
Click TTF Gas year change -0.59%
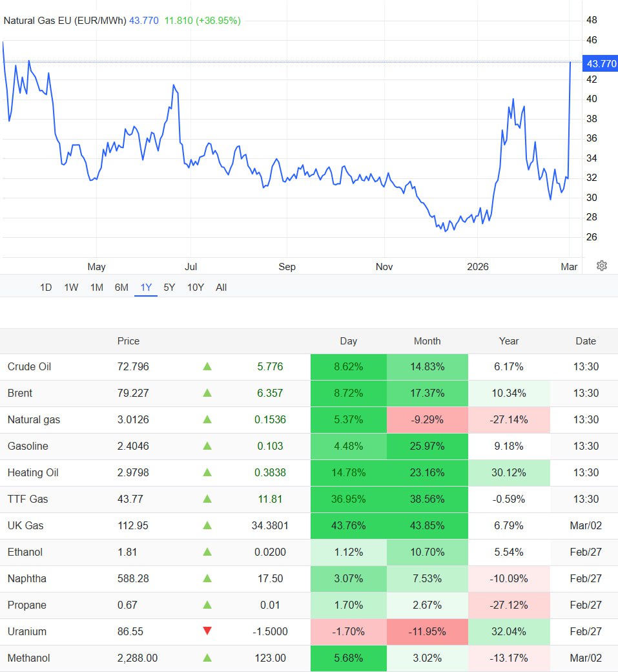pyautogui.click(x=509, y=499)
